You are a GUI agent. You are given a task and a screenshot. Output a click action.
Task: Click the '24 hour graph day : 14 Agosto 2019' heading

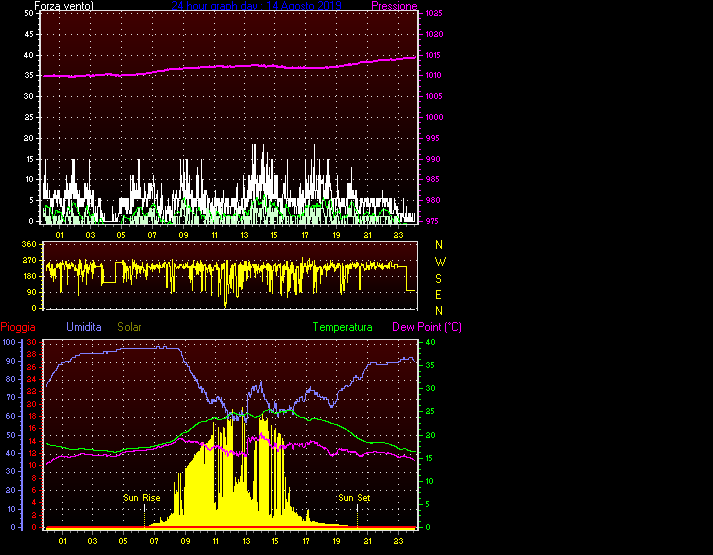(x=256, y=6)
